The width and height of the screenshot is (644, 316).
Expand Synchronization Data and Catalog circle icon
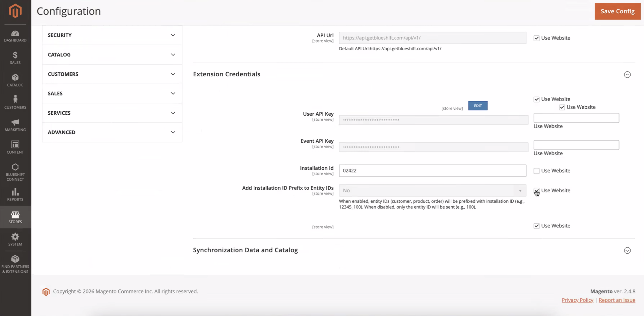[x=627, y=250]
